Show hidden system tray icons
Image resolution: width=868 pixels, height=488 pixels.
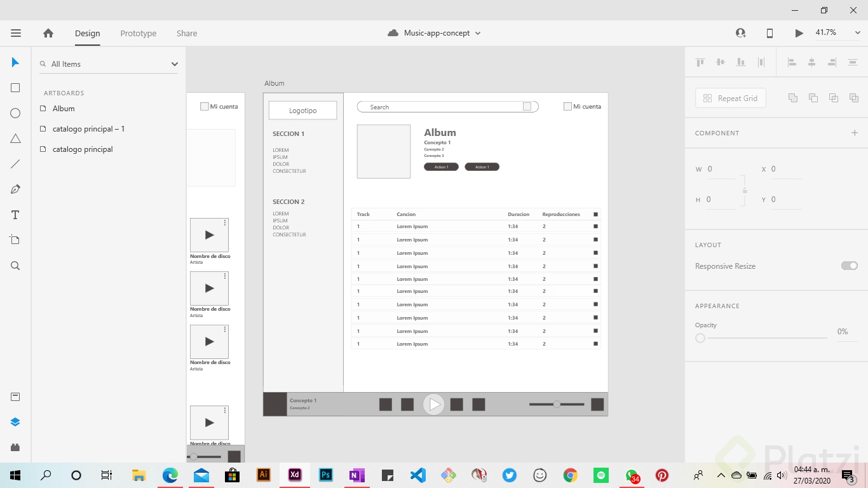(721, 475)
